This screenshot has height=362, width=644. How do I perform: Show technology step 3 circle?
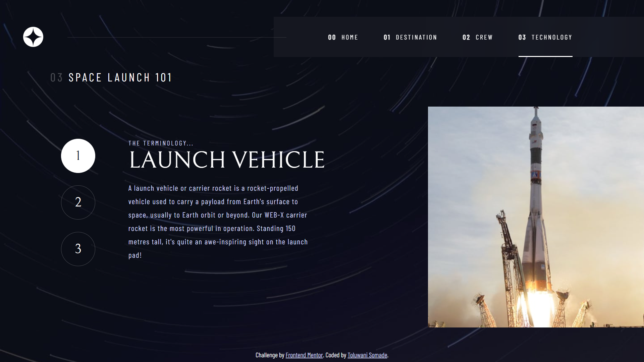(x=78, y=249)
